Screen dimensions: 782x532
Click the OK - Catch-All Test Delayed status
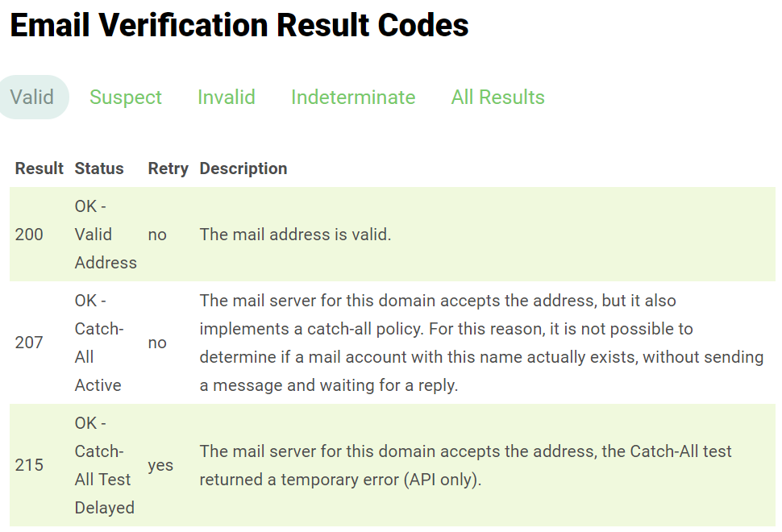click(x=104, y=465)
